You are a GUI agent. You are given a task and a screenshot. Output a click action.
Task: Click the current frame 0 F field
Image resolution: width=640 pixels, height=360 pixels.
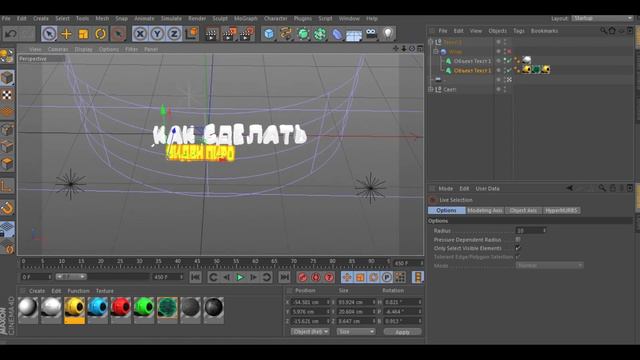click(36, 277)
